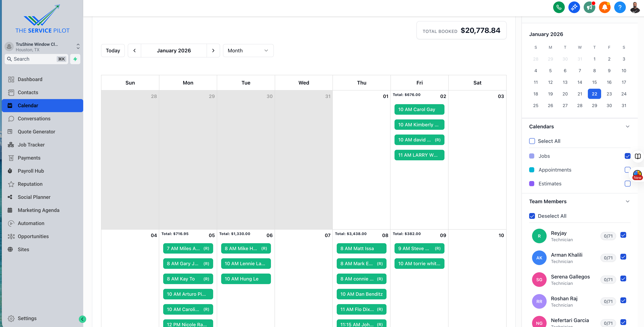Click the Payments receipt icon

[11, 158]
